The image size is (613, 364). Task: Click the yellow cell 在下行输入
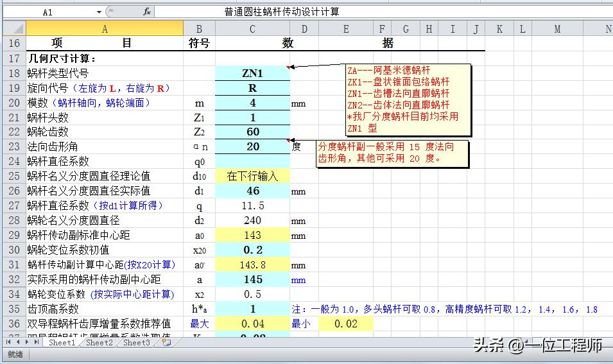[x=252, y=177]
